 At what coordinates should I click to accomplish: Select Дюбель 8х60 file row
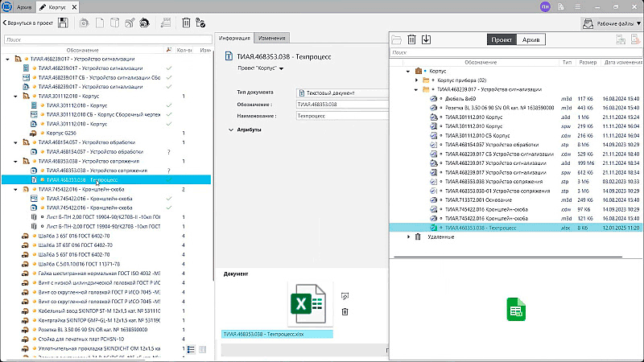point(516,99)
